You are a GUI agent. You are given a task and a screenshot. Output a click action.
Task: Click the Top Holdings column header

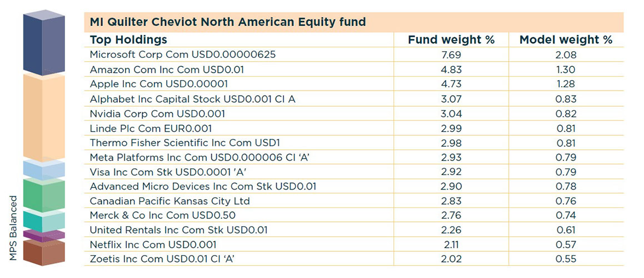click(128, 39)
